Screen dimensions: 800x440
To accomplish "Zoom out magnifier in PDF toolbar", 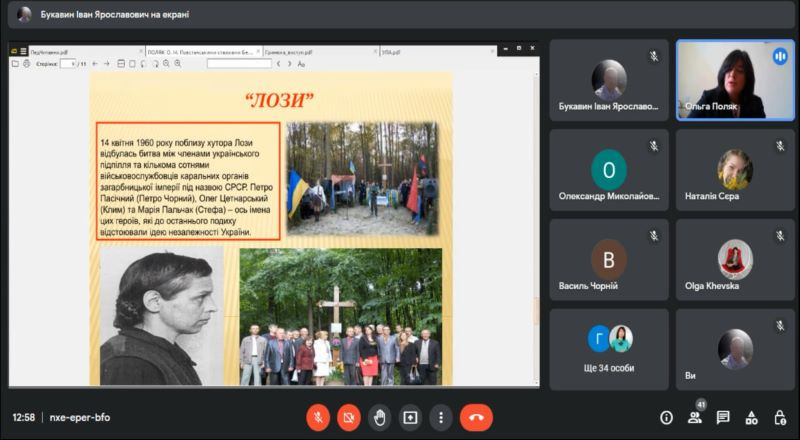I will coord(166,64).
